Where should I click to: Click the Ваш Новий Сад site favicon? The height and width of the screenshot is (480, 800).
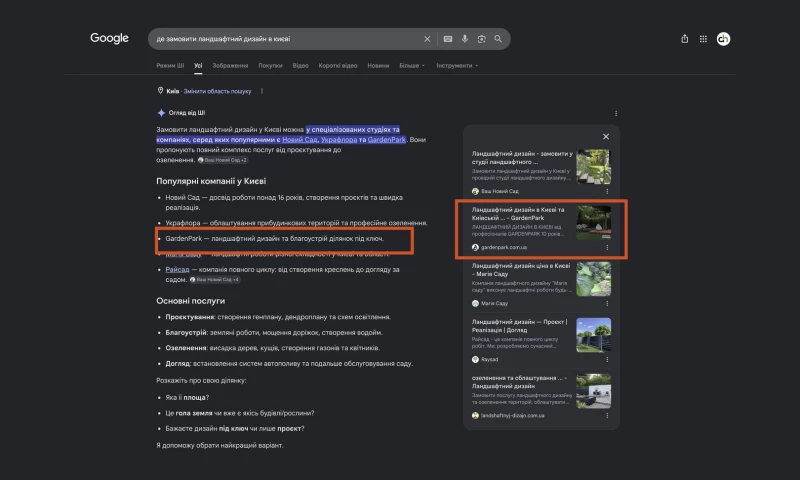click(x=475, y=191)
